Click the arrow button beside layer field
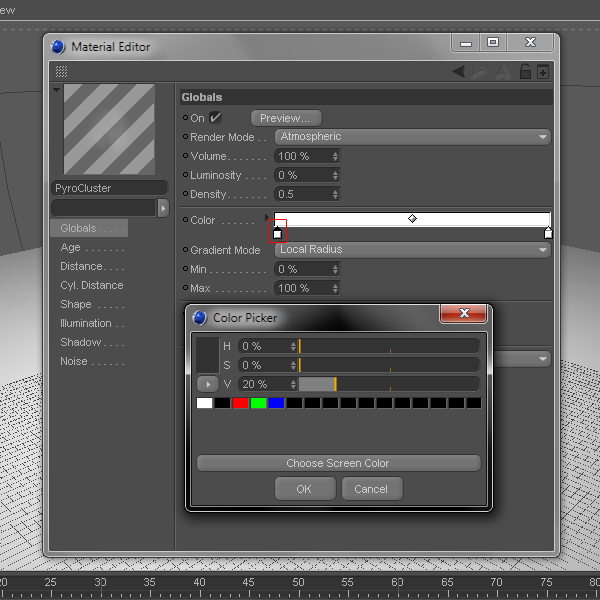Screen dimensions: 600x600 tap(163, 208)
